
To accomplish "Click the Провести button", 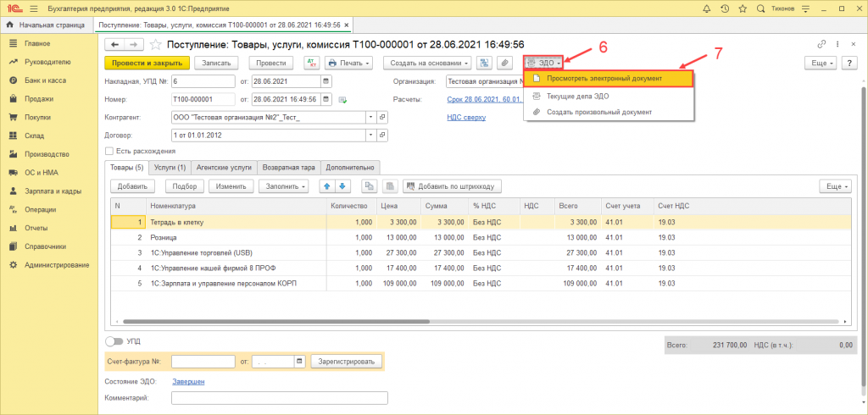I will [271, 63].
